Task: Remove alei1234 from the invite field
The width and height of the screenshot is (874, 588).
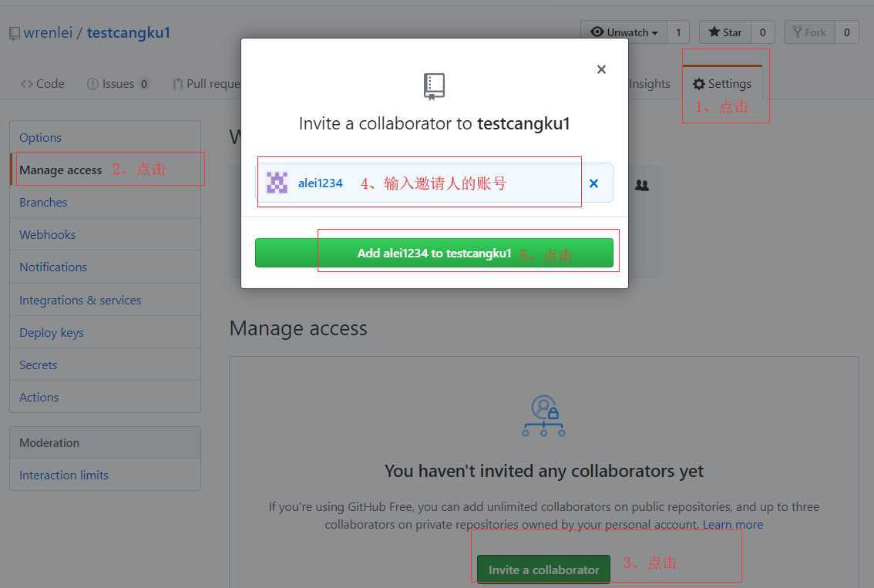Action: [593, 183]
